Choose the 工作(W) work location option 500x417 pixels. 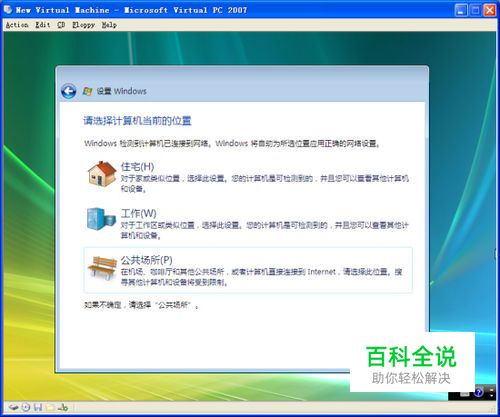pos(248,224)
